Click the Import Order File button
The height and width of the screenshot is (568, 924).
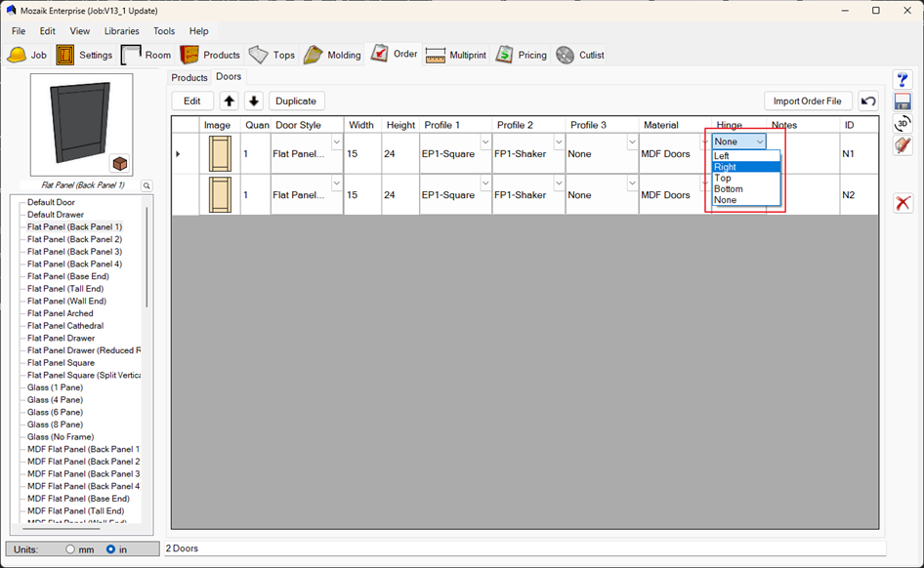pyautogui.click(x=808, y=101)
